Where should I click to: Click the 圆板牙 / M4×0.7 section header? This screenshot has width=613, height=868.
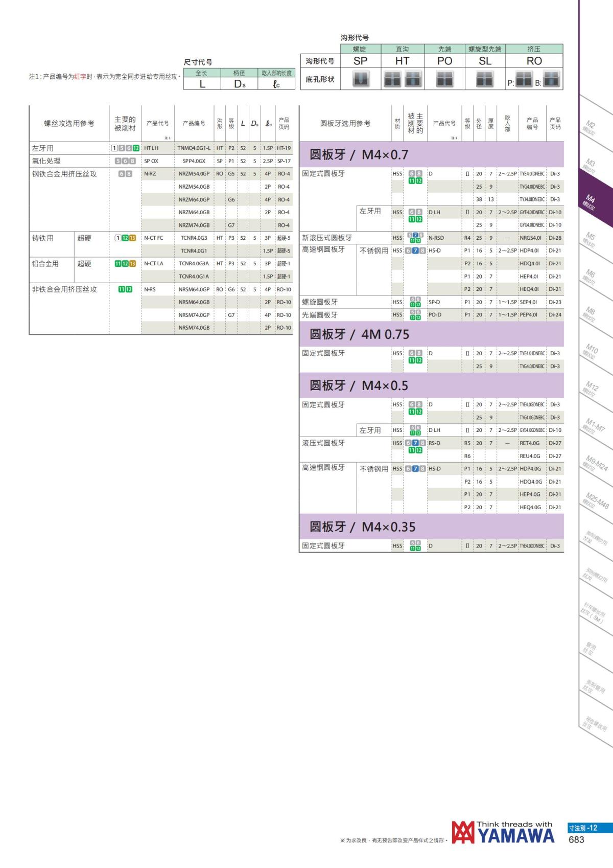point(431,154)
